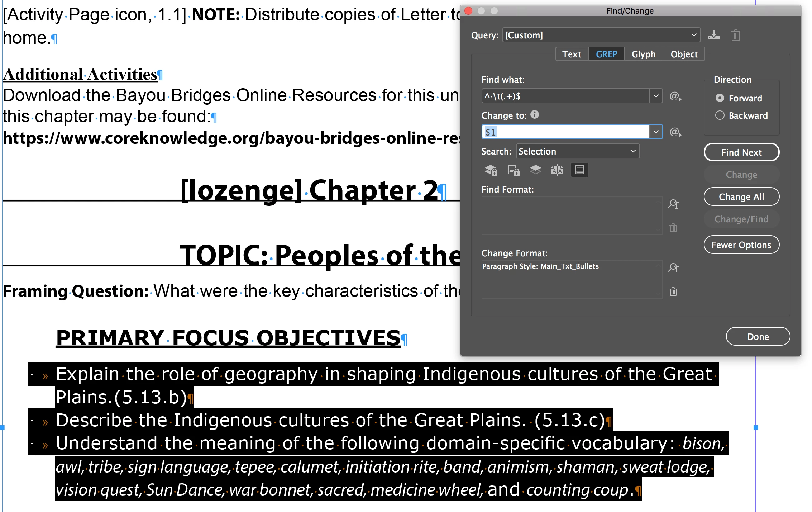
Task: Open special characters menu for Change to
Action: click(675, 132)
